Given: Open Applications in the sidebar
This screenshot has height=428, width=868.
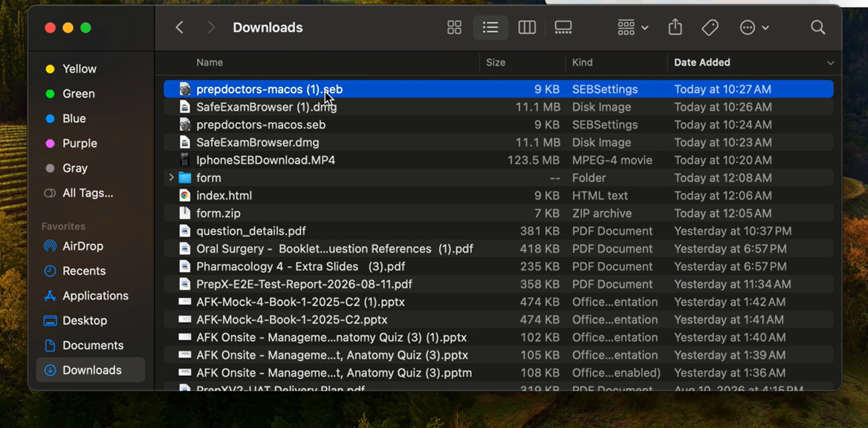Looking at the screenshot, I should click(x=95, y=296).
